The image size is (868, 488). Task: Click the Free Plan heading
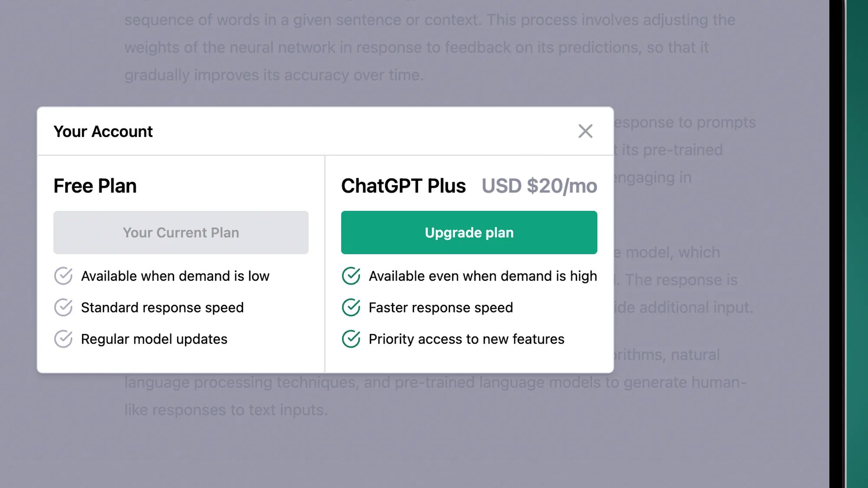[95, 186]
